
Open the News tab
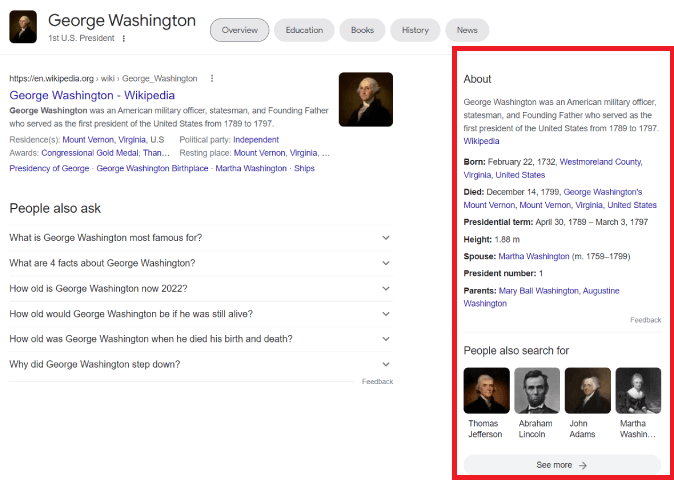click(467, 30)
